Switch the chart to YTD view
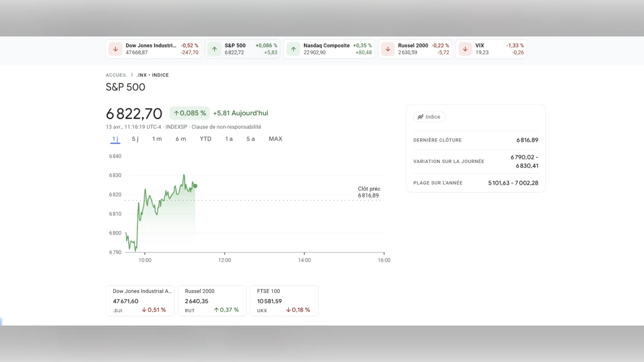This screenshot has height=362, width=644. tap(205, 138)
